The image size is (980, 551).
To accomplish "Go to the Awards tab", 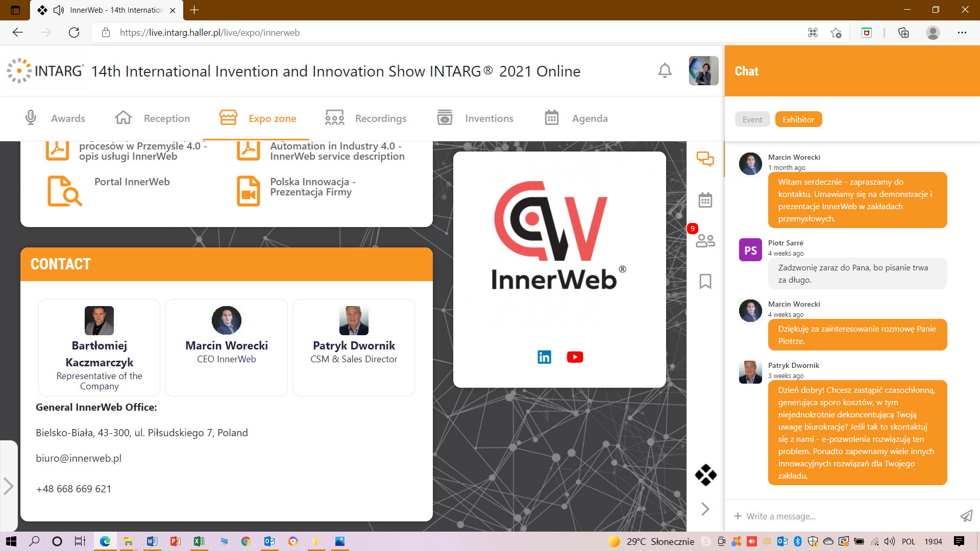I will (x=55, y=118).
